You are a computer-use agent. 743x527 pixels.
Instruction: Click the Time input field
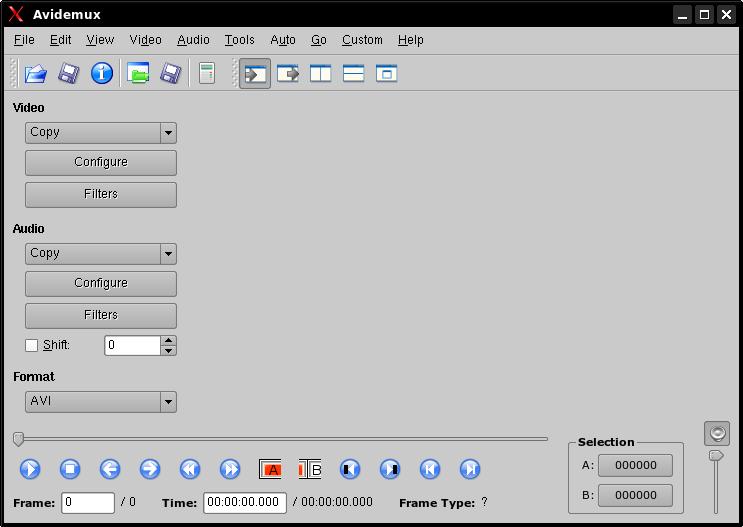coord(245,502)
